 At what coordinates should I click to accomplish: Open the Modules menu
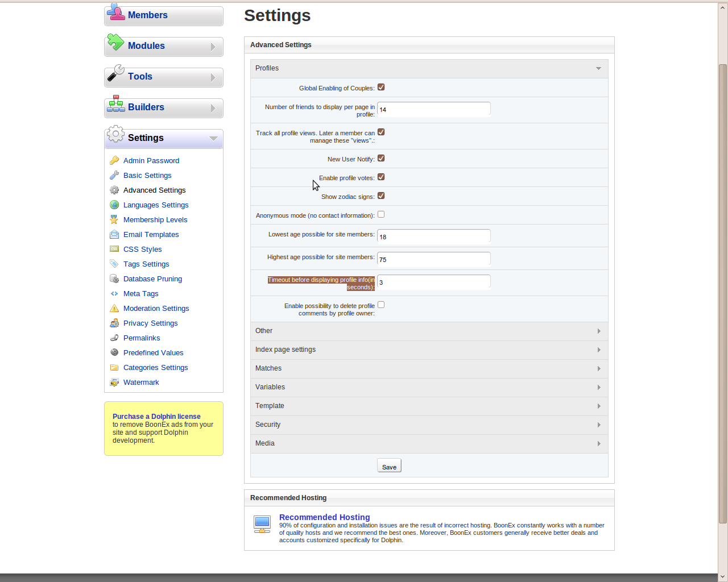pyautogui.click(x=164, y=46)
